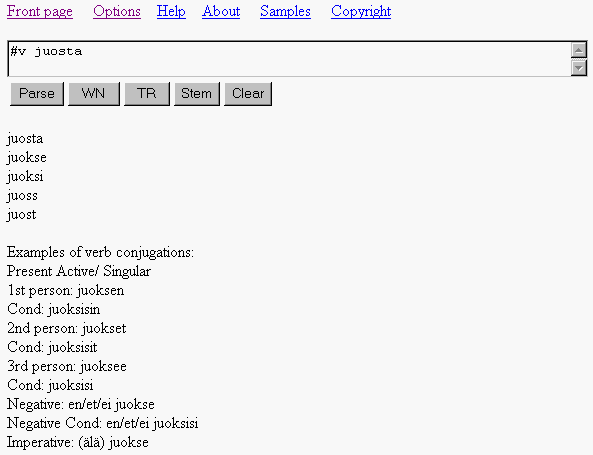Clear the input with Clear button
This screenshot has width=593, height=455.
248,93
